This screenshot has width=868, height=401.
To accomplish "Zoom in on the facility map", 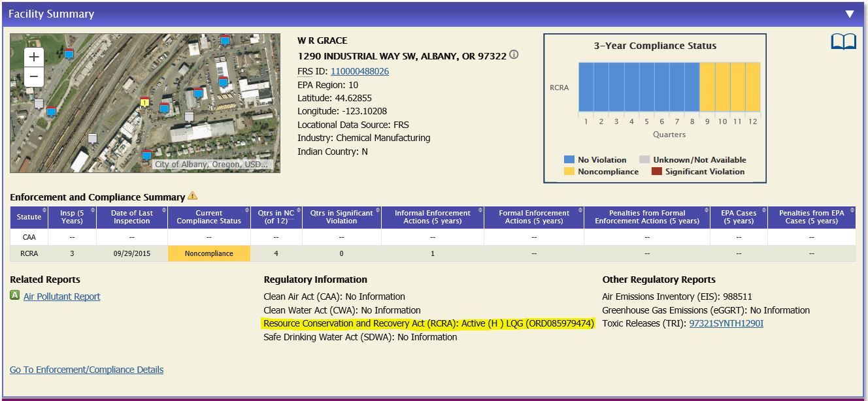I will coord(34,57).
